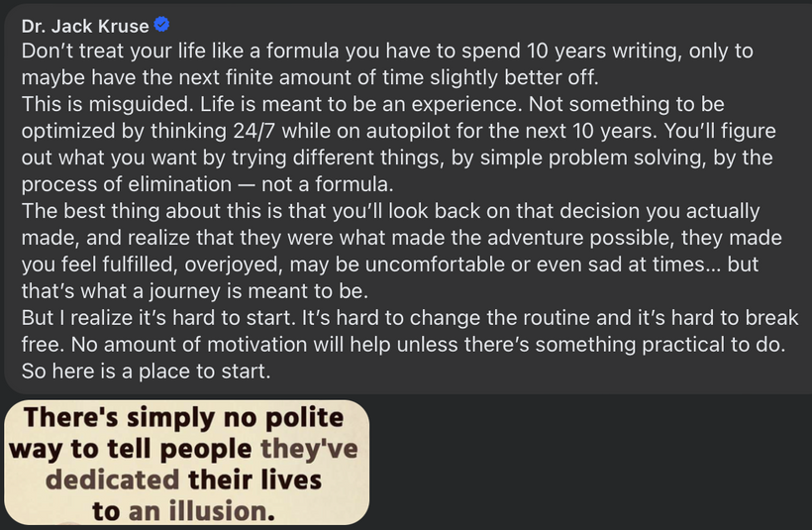Open the attached 'no polite way' image
Image resolution: width=812 pixels, height=530 pixels.
tap(186, 462)
